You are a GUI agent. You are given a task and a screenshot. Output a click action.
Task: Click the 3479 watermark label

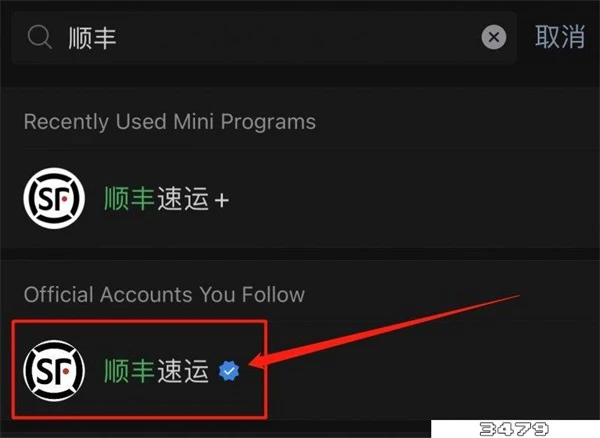(x=514, y=429)
